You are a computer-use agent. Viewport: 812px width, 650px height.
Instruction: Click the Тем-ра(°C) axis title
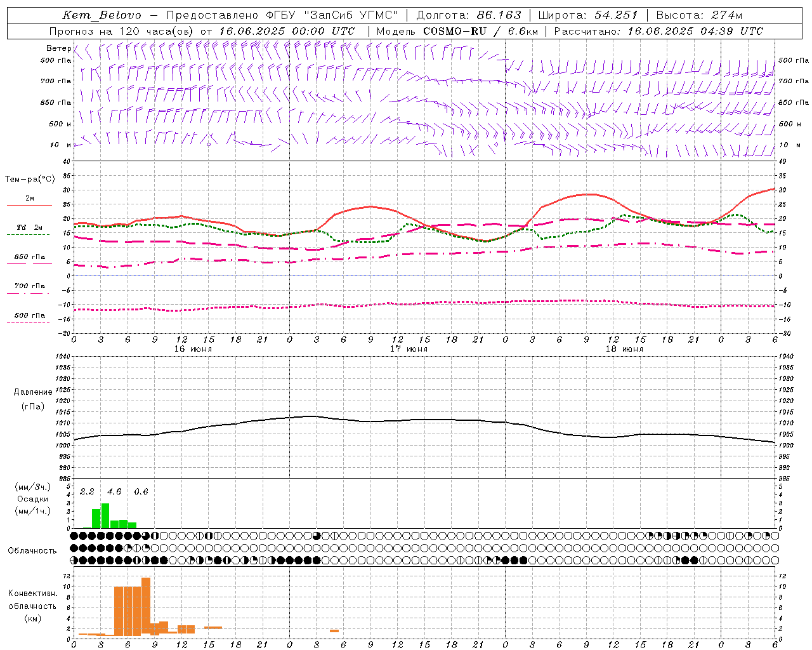pos(30,180)
